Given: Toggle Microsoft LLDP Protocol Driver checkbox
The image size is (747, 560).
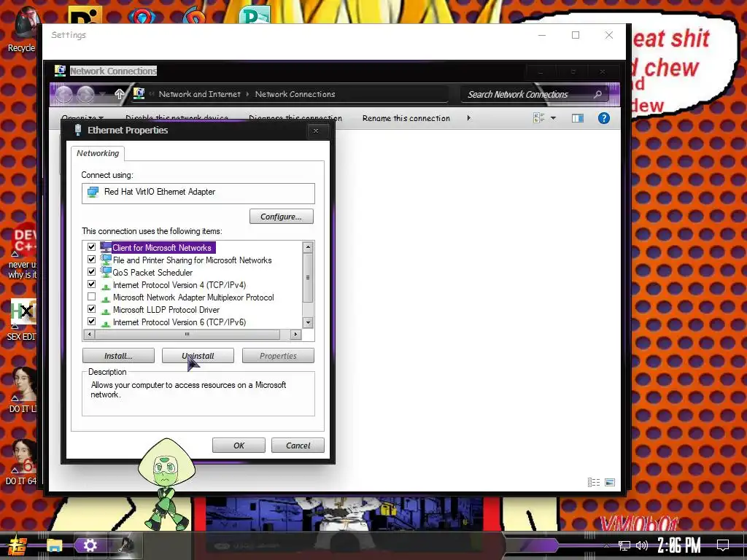Looking at the screenshot, I should coord(91,309).
